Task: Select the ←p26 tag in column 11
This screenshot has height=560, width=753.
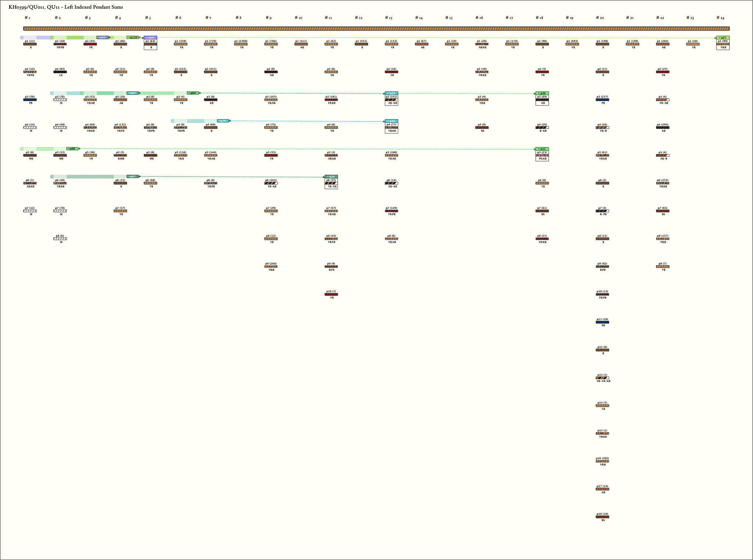Action: tap(331, 176)
